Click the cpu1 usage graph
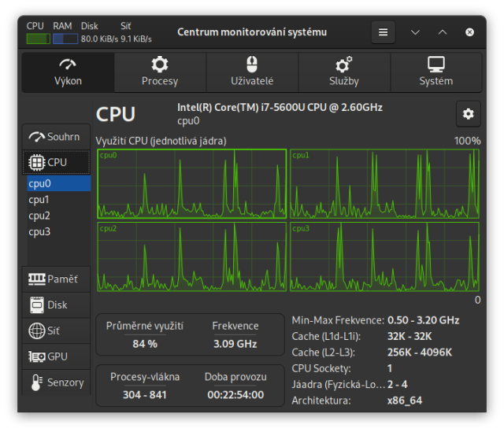Image resolution: width=504 pixels, height=432 pixels. [385, 183]
